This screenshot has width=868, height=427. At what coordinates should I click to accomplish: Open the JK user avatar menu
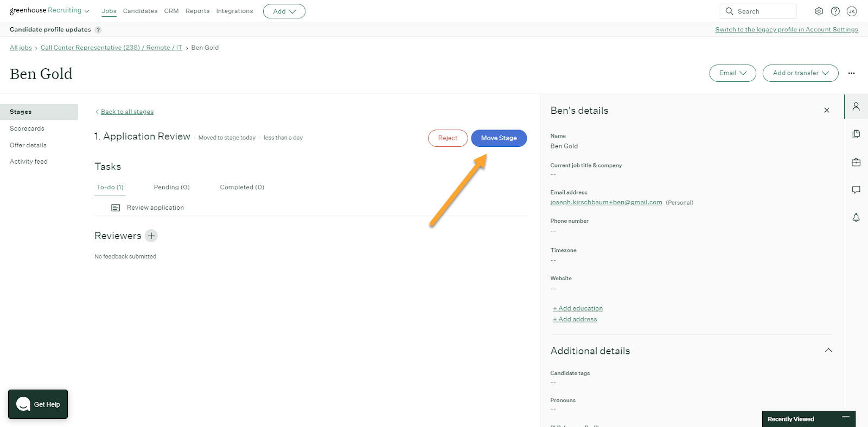pyautogui.click(x=852, y=11)
